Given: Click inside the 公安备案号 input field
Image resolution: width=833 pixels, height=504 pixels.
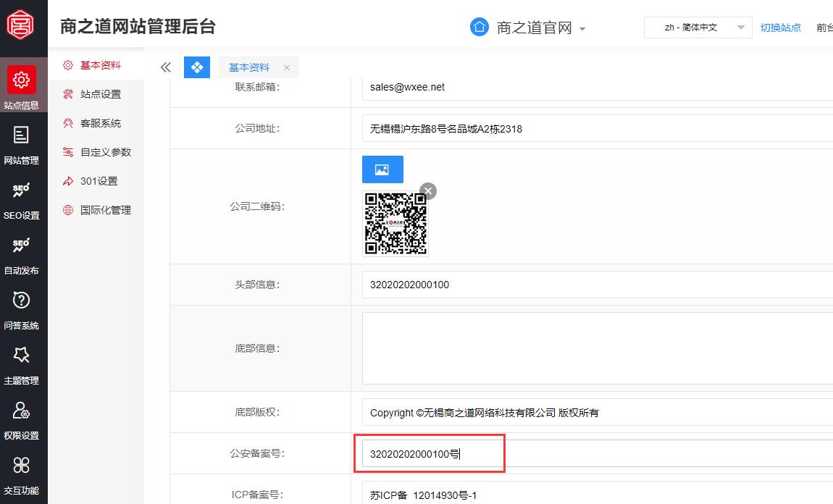Looking at the screenshot, I should tap(429, 453).
